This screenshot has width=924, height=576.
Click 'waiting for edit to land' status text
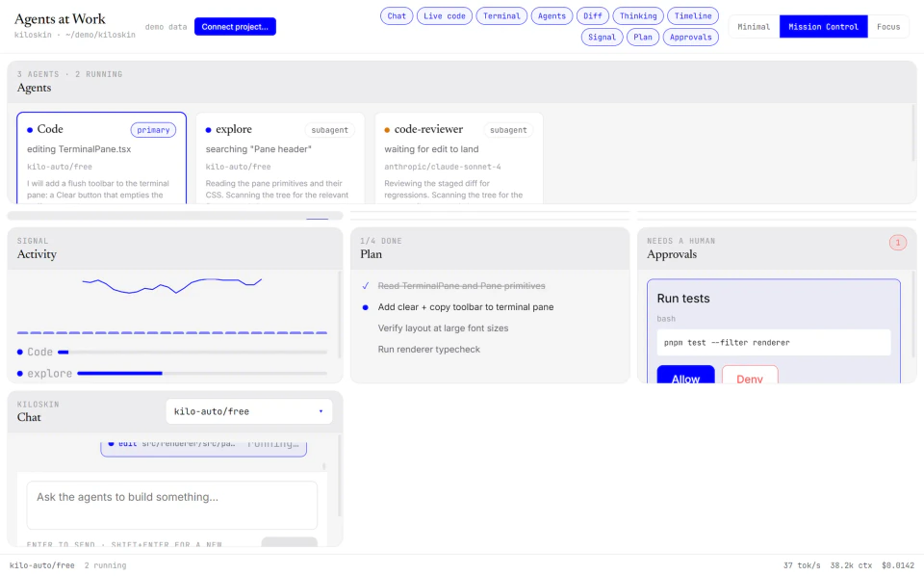(x=431, y=149)
